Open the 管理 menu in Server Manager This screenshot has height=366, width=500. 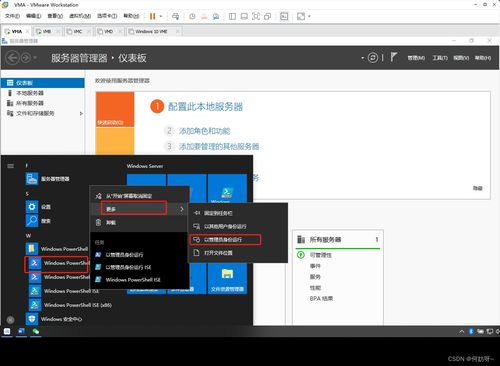416,58
